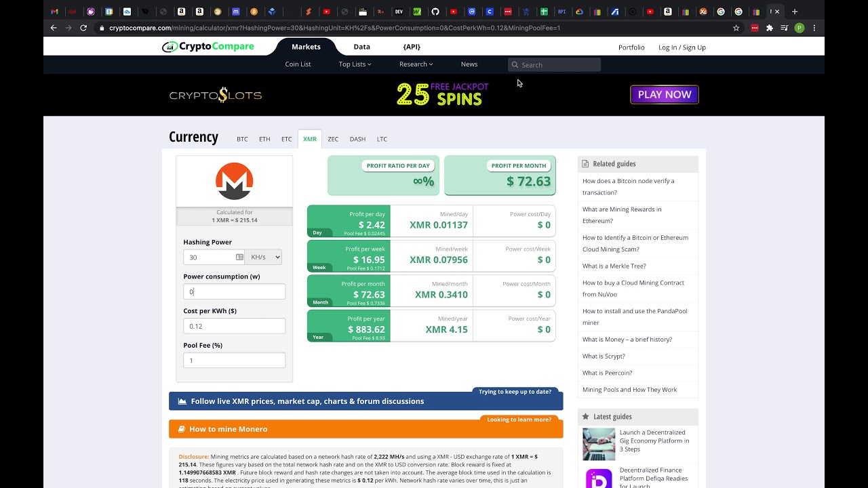Open the Data main tab

pos(362,47)
